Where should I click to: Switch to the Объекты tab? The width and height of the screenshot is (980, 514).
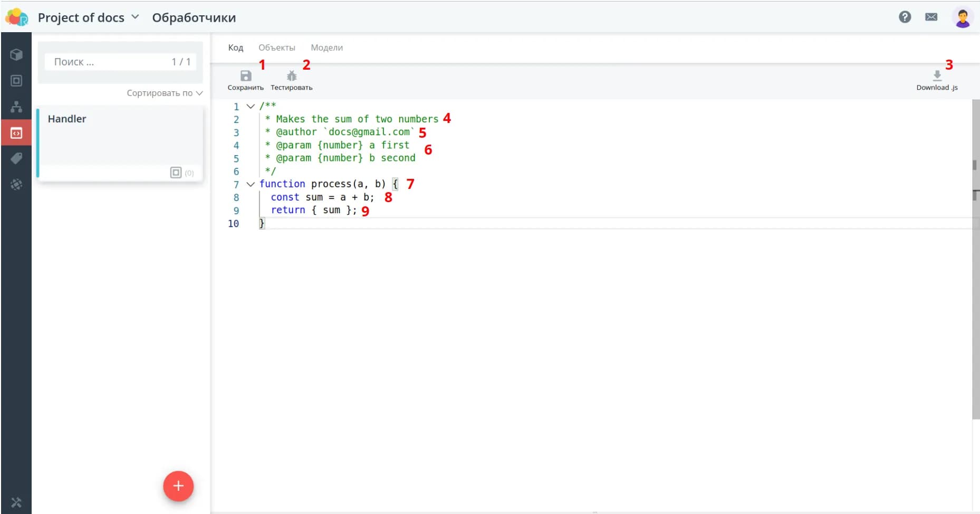coord(276,47)
